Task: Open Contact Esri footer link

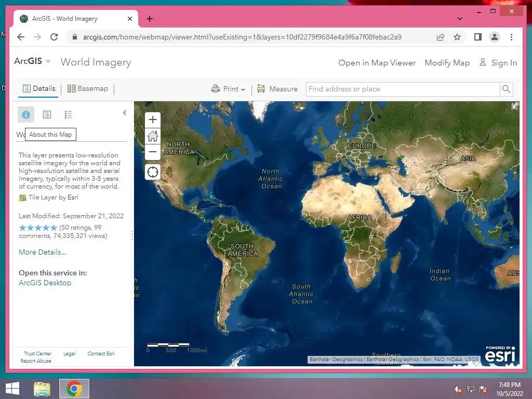Action: click(101, 353)
